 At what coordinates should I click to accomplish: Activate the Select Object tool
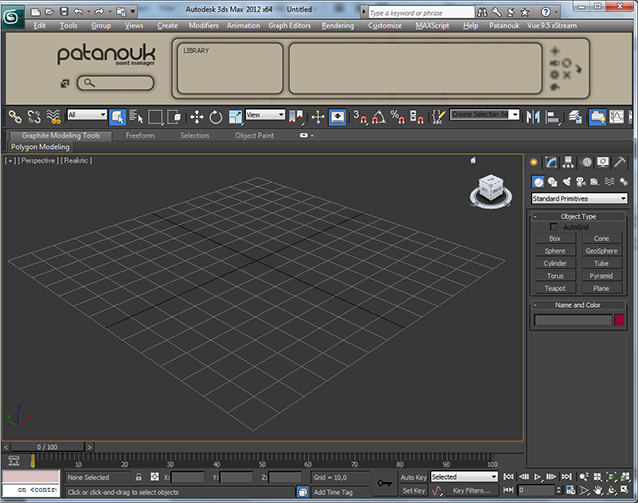point(118,117)
